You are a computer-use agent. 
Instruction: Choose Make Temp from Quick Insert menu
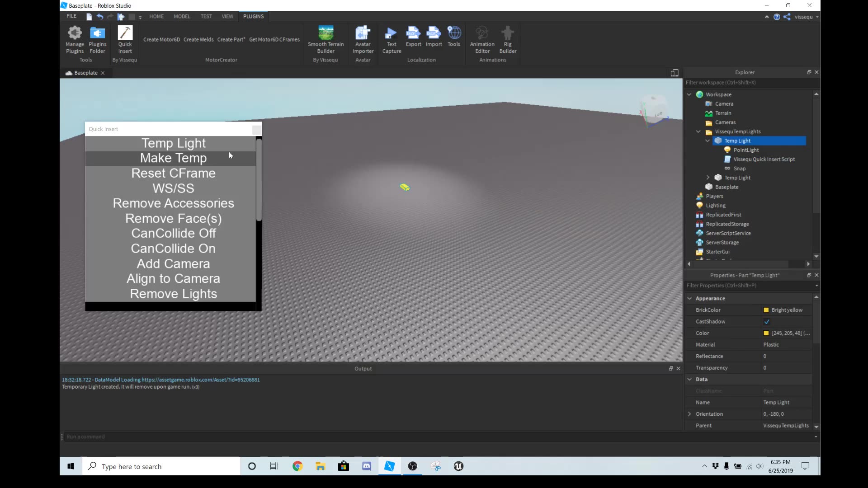(173, 158)
